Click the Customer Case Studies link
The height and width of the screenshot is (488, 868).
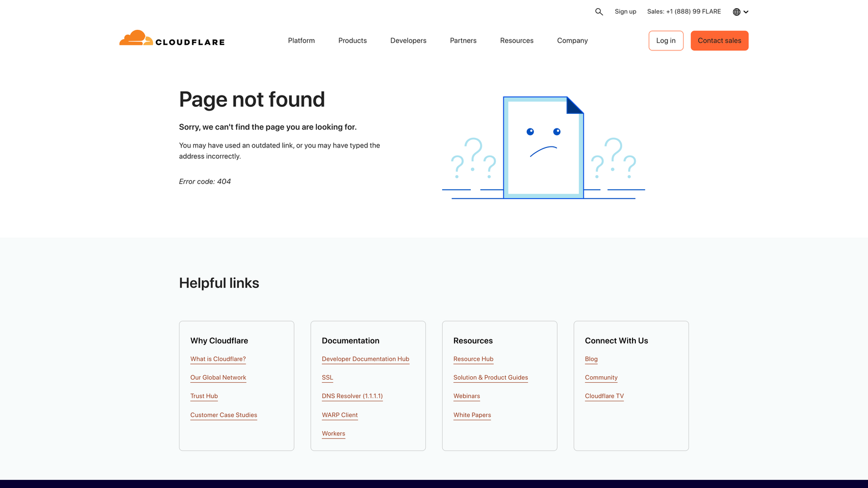(224, 415)
